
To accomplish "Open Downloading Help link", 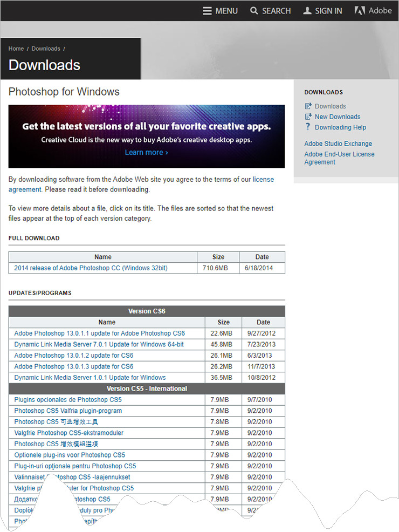I will 340,127.
